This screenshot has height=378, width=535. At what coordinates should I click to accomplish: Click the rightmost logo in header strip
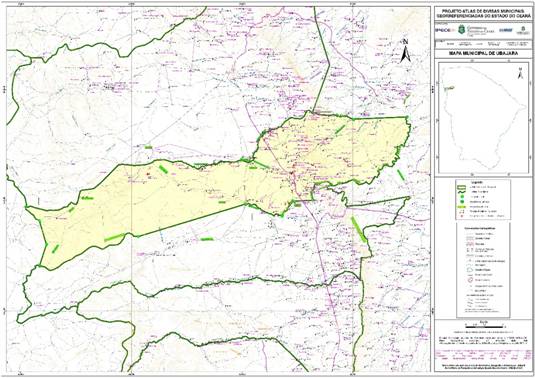coord(523,30)
